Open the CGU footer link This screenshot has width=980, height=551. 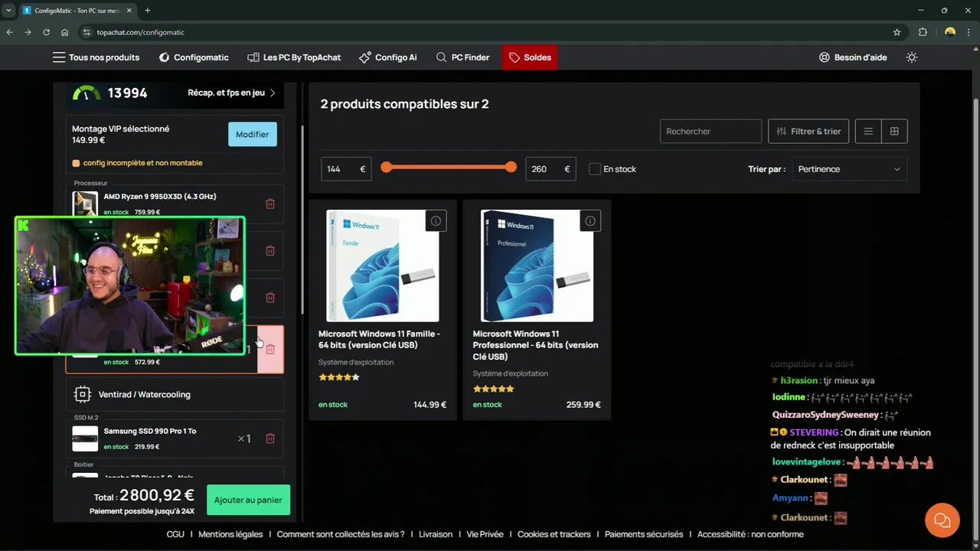click(175, 534)
